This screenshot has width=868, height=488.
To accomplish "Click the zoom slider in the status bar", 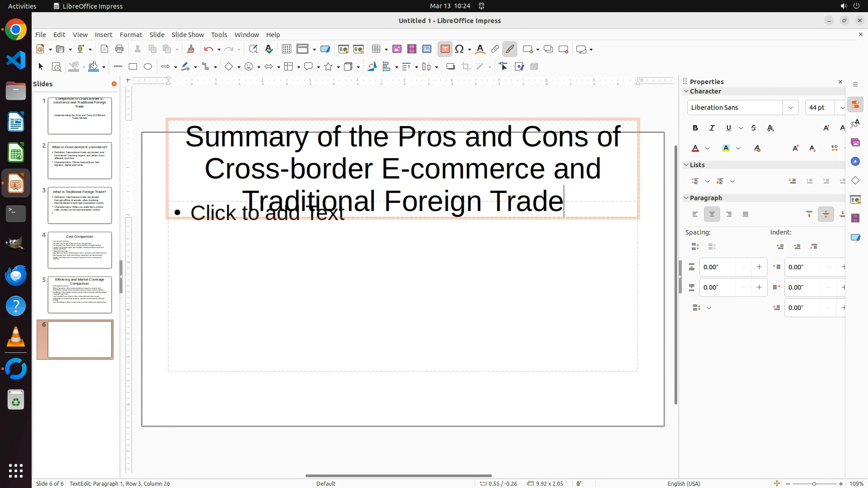I will (x=814, y=484).
